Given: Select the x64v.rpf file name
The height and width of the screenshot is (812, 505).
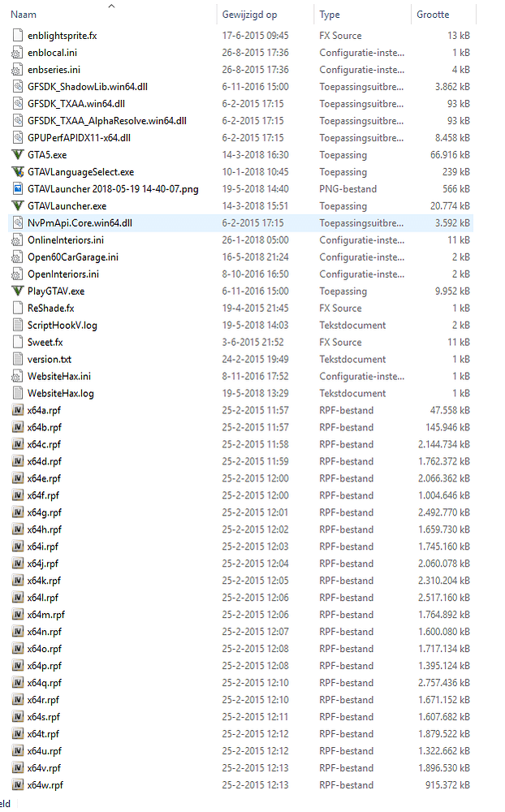Looking at the screenshot, I should 44,768.
